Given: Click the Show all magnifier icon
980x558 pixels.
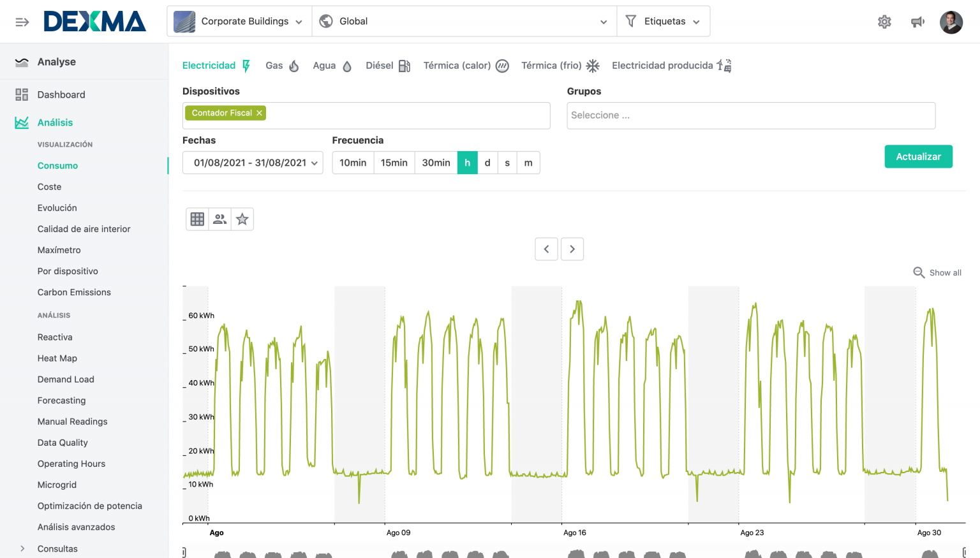Looking at the screenshot, I should [x=919, y=272].
